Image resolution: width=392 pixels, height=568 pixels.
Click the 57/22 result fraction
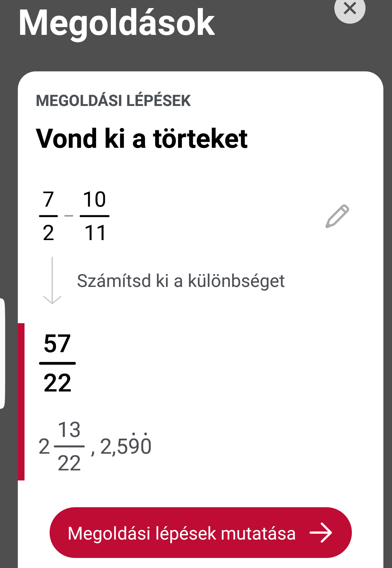pos(57,363)
